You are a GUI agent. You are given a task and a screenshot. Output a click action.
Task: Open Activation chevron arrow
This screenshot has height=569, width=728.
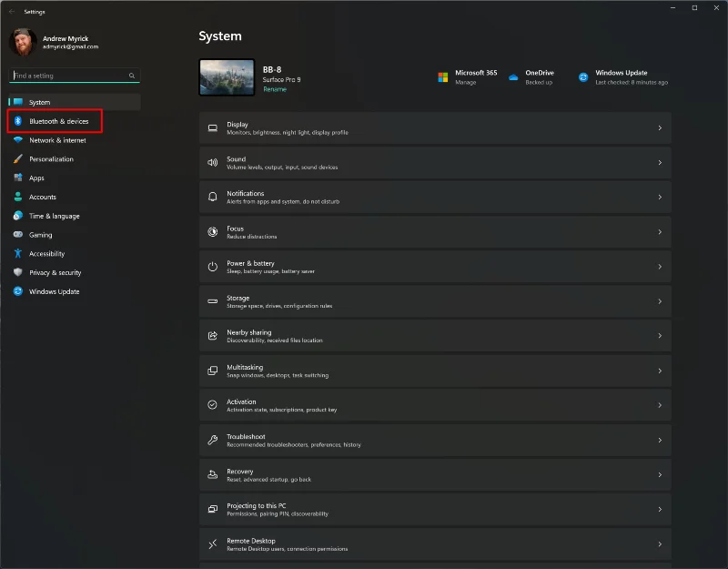tap(660, 405)
